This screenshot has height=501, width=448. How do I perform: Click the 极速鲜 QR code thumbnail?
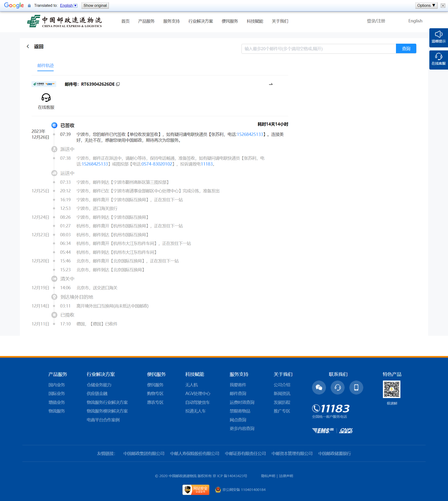click(x=391, y=389)
